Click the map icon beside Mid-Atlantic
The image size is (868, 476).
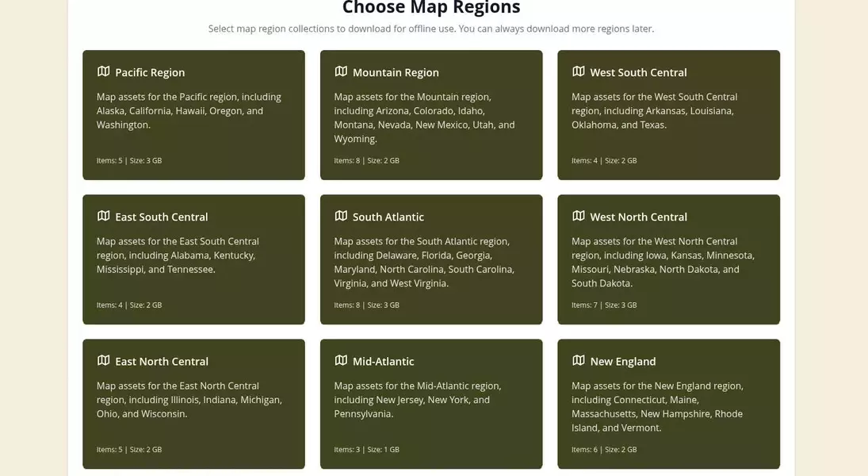point(341,360)
